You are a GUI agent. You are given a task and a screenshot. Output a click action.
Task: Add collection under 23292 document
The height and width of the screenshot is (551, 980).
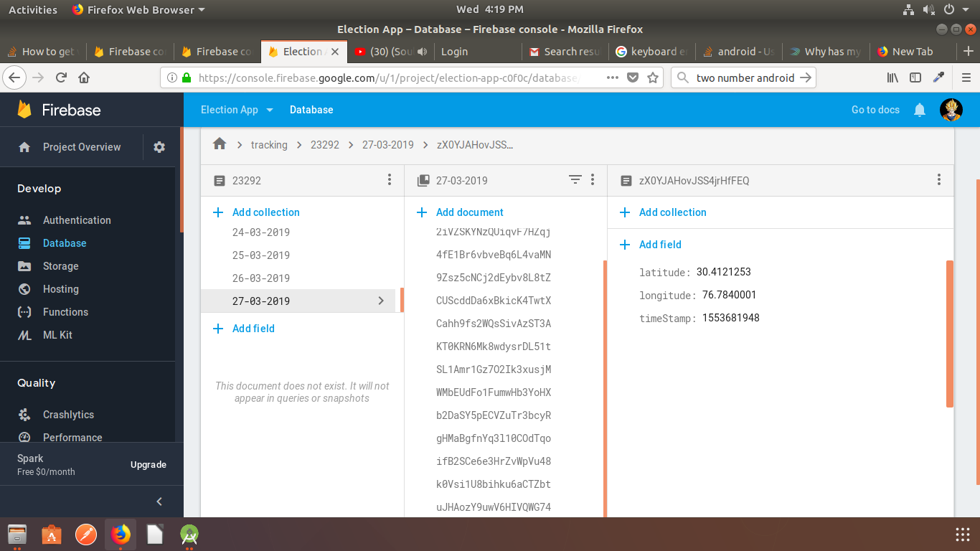pyautogui.click(x=266, y=212)
